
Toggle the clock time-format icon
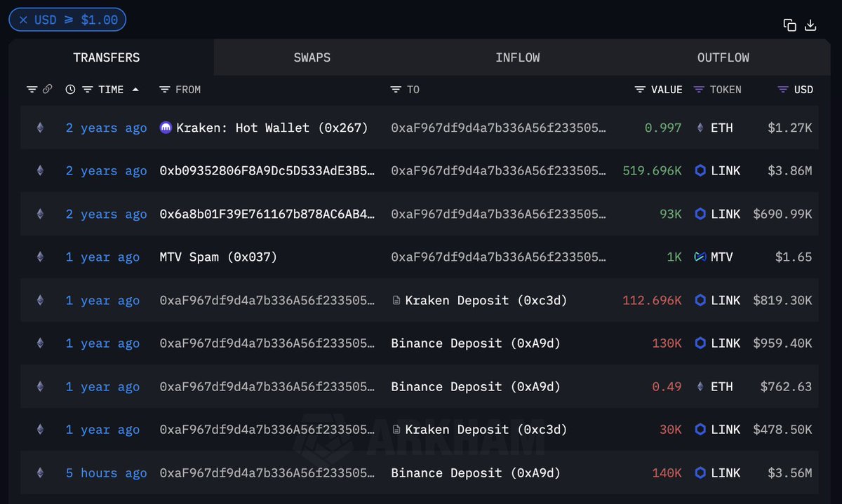70,90
